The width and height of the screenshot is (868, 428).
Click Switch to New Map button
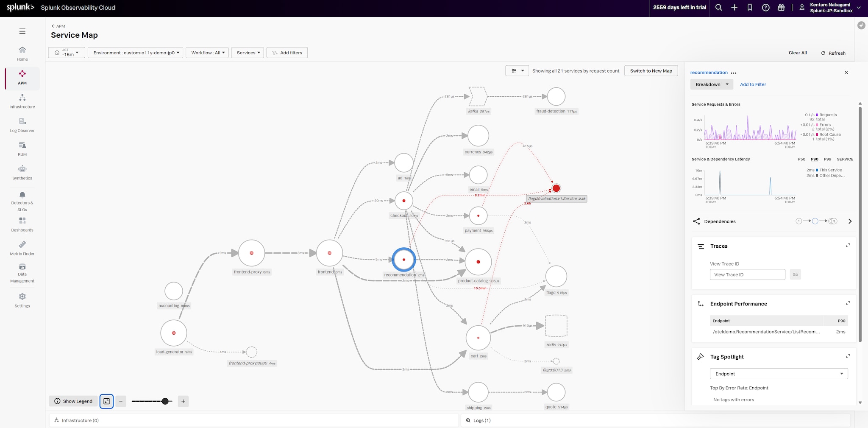[x=651, y=71]
